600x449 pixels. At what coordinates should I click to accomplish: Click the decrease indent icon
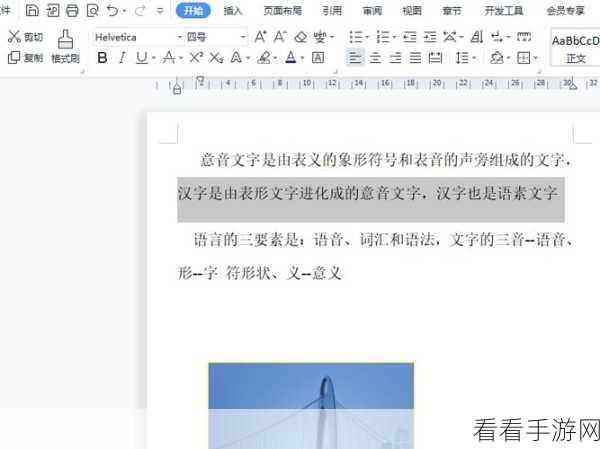[x=410, y=37]
